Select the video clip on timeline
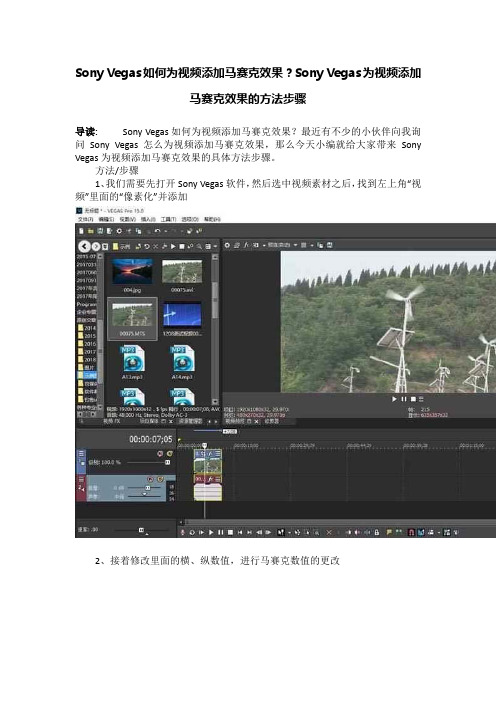The height and width of the screenshot is (702, 496). [x=208, y=462]
